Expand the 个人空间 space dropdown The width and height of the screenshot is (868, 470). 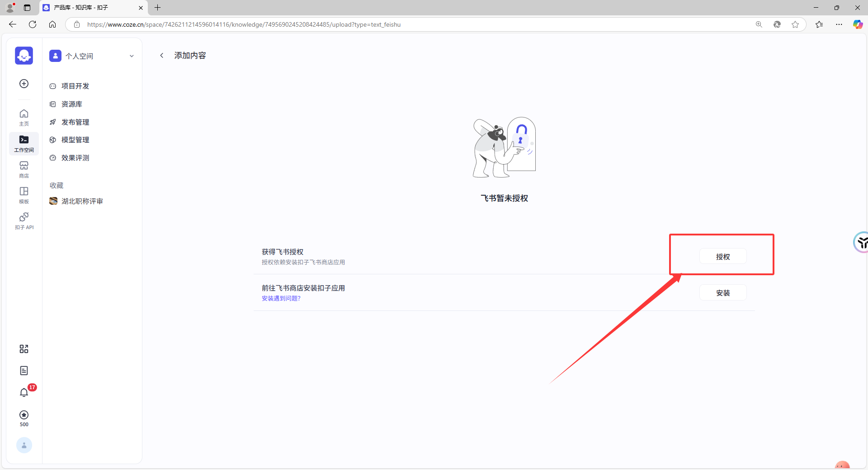coord(132,56)
